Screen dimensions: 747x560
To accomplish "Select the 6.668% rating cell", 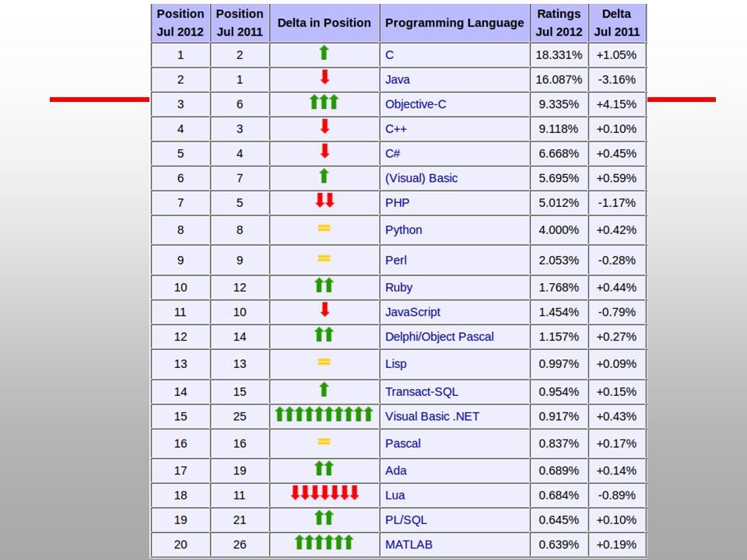I will pos(559,154).
